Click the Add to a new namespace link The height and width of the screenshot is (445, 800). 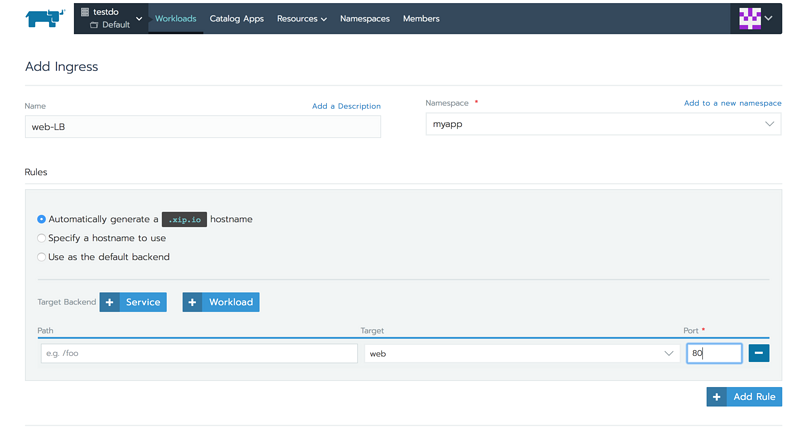click(733, 103)
